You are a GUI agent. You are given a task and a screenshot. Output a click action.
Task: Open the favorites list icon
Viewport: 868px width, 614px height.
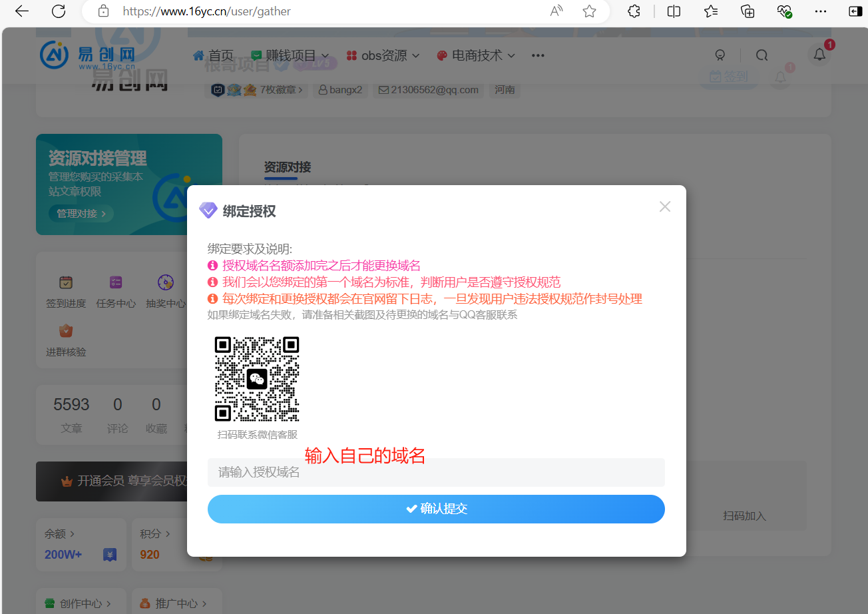(x=711, y=11)
